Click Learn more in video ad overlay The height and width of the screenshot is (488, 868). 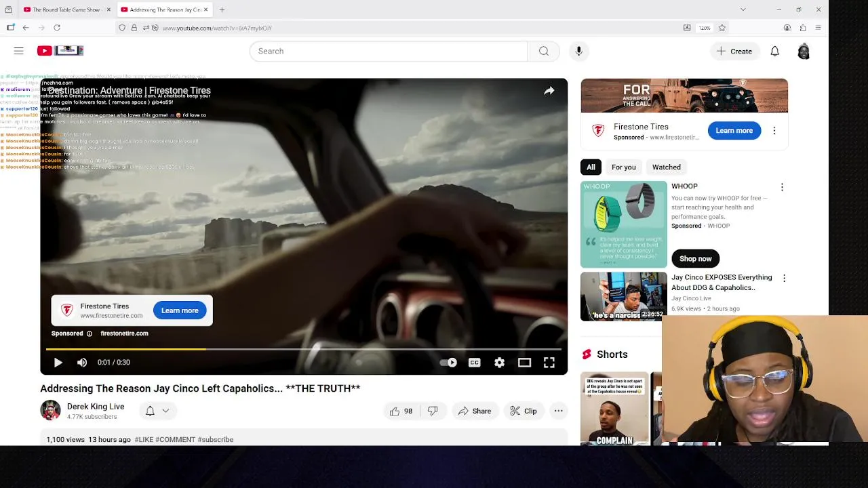point(180,310)
